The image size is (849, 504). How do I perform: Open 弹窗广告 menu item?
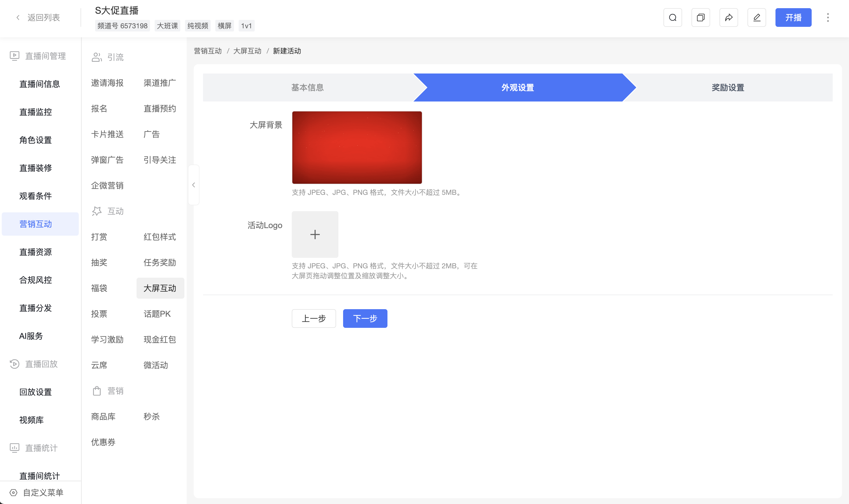click(107, 160)
